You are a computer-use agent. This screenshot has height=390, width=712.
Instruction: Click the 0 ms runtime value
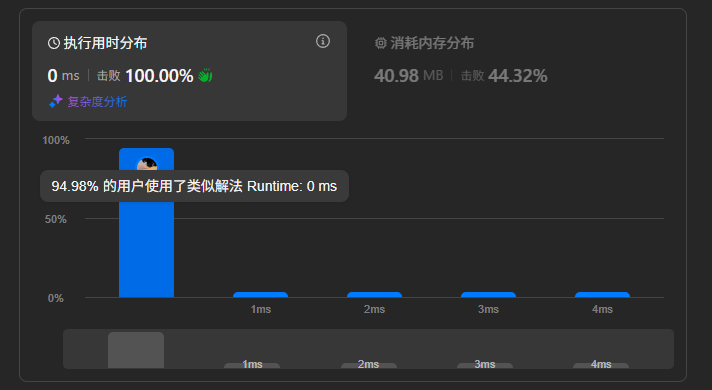coord(63,76)
